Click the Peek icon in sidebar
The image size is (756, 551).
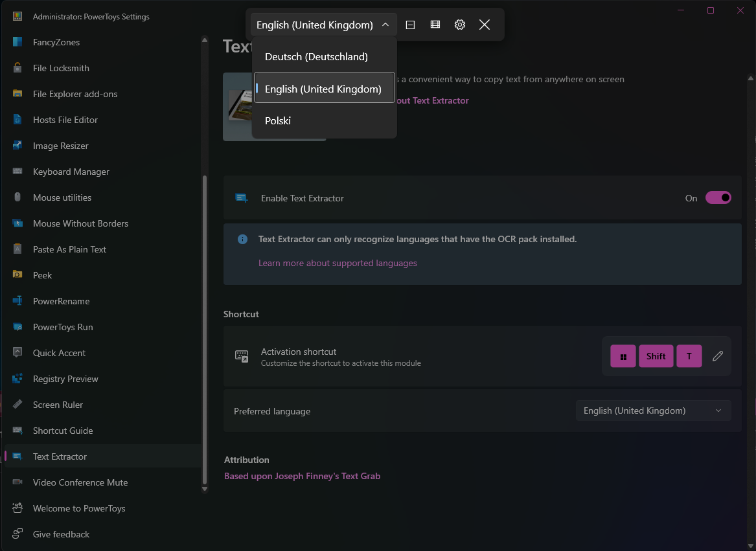[x=17, y=275]
